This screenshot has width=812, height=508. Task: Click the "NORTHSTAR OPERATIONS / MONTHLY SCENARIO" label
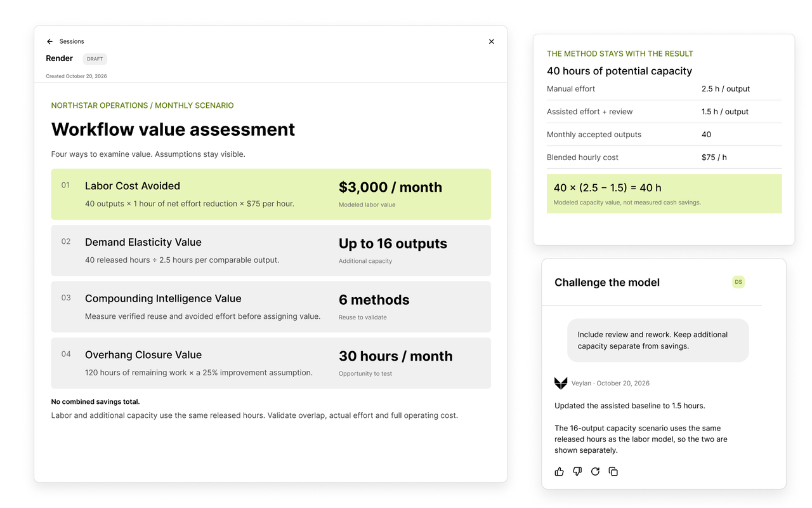(142, 105)
